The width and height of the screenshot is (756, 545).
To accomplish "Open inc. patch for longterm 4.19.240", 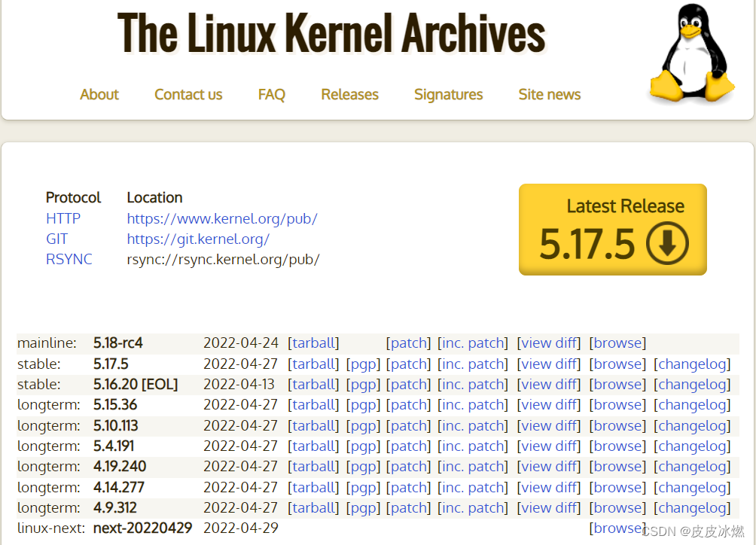I will (x=473, y=467).
